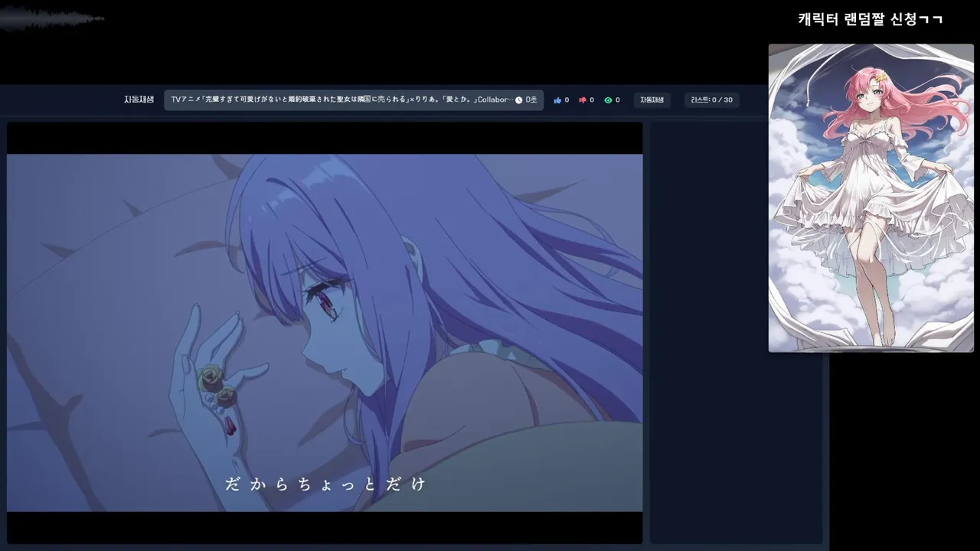Image resolution: width=980 pixels, height=551 pixels.
Task: Click the だからちょっとだけ subtitle text
Action: [325, 484]
